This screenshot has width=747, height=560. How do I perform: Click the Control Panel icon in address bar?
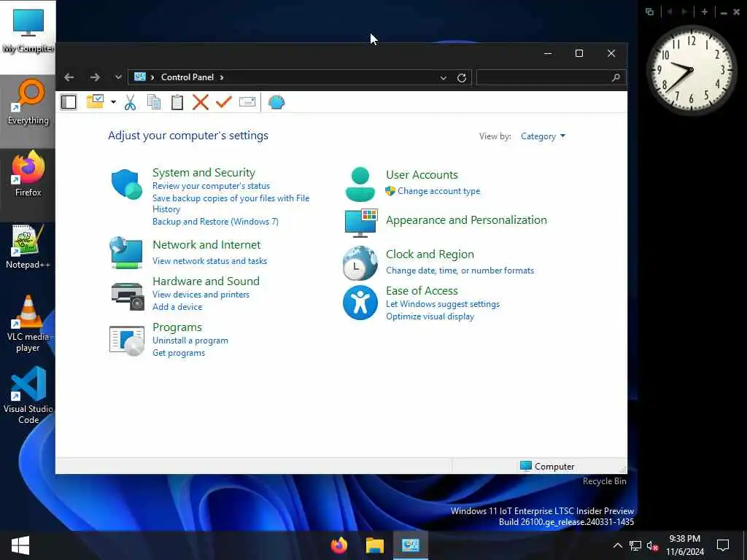[x=139, y=77]
